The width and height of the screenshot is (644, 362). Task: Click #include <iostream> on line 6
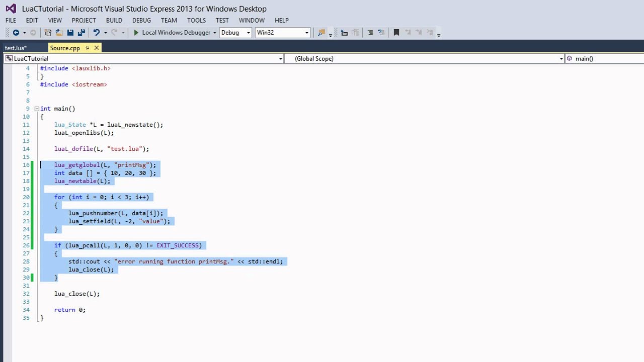73,84
